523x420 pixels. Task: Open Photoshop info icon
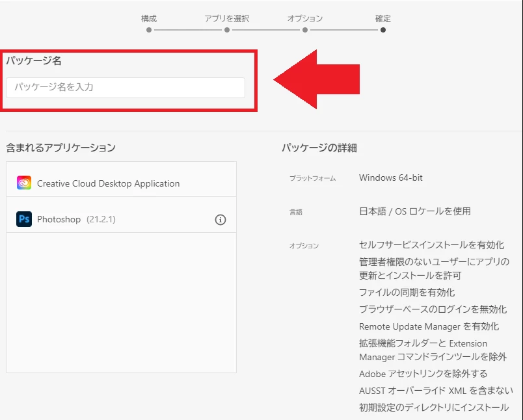220,219
